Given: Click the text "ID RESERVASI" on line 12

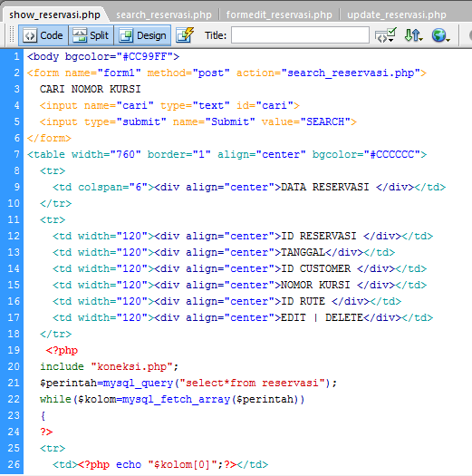Looking at the screenshot, I should [319, 236].
